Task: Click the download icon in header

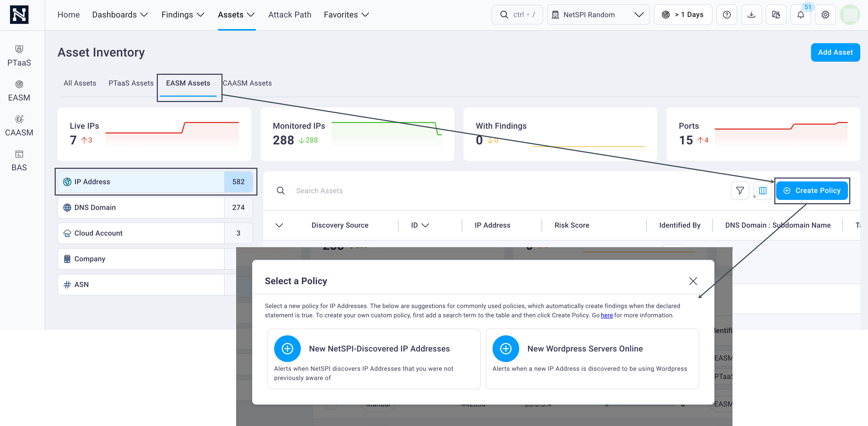Action: pos(751,14)
